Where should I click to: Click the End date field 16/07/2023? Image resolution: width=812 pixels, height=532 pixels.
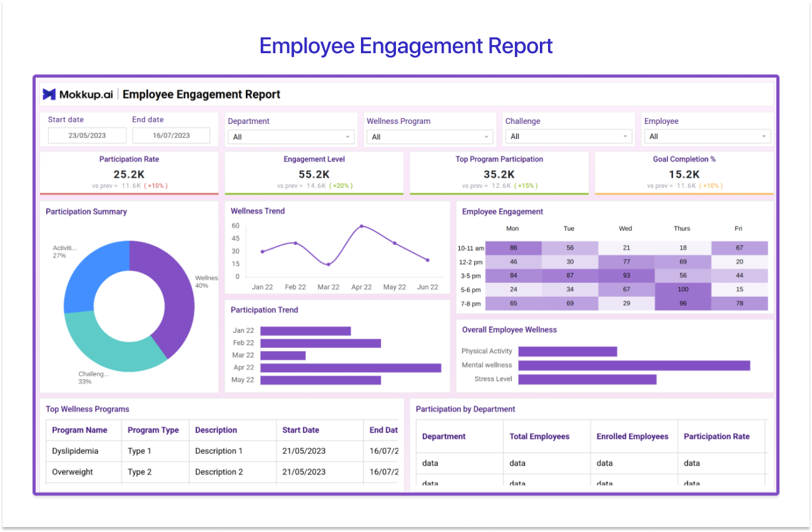pos(171,135)
